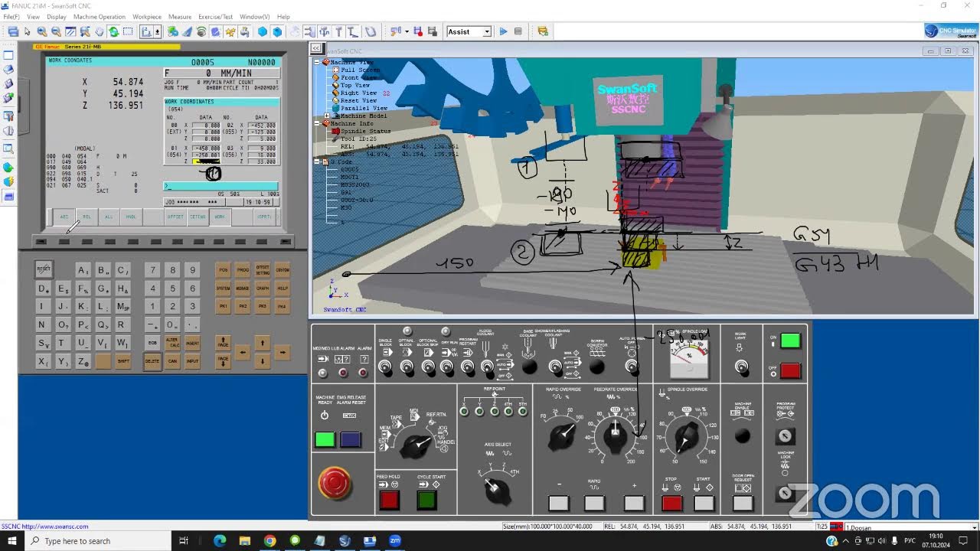This screenshot has width=980, height=551.
Task: Toggle the SINGLE BLOCK switch
Action: (x=385, y=367)
